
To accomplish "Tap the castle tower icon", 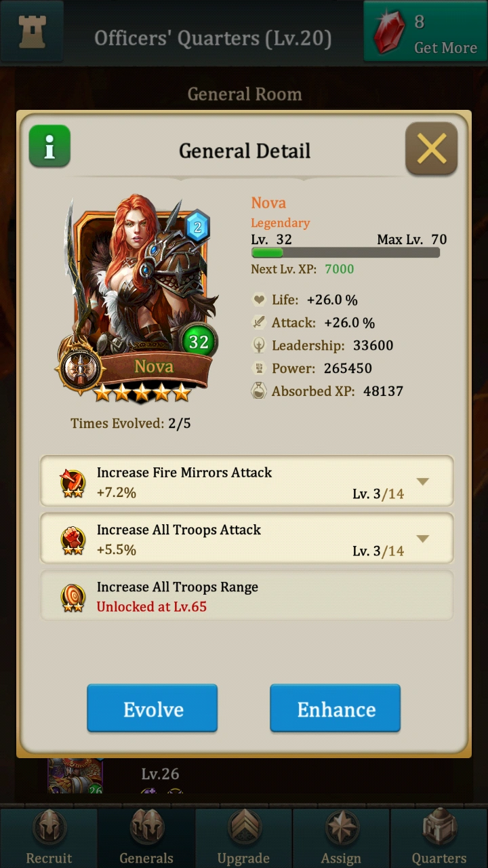I will (x=31, y=32).
